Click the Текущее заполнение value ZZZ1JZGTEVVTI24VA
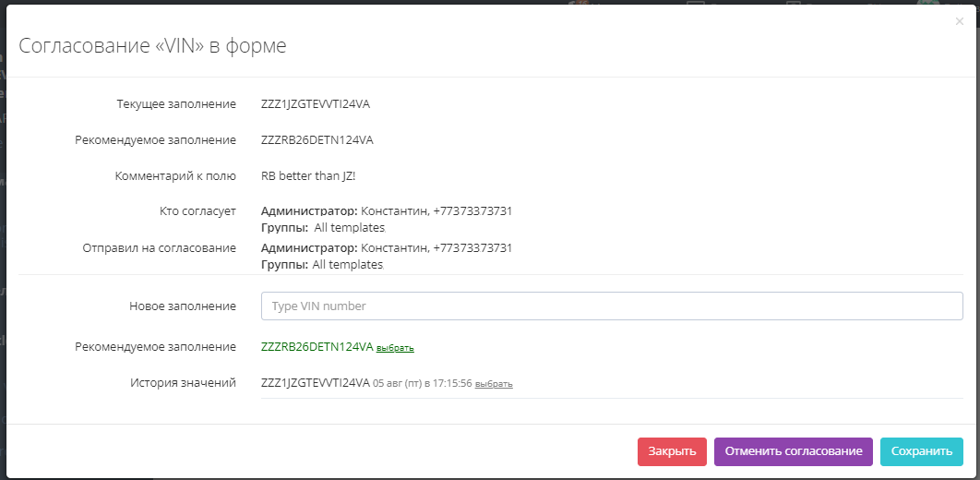Image resolution: width=980 pixels, height=480 pixels. [316, 103]
